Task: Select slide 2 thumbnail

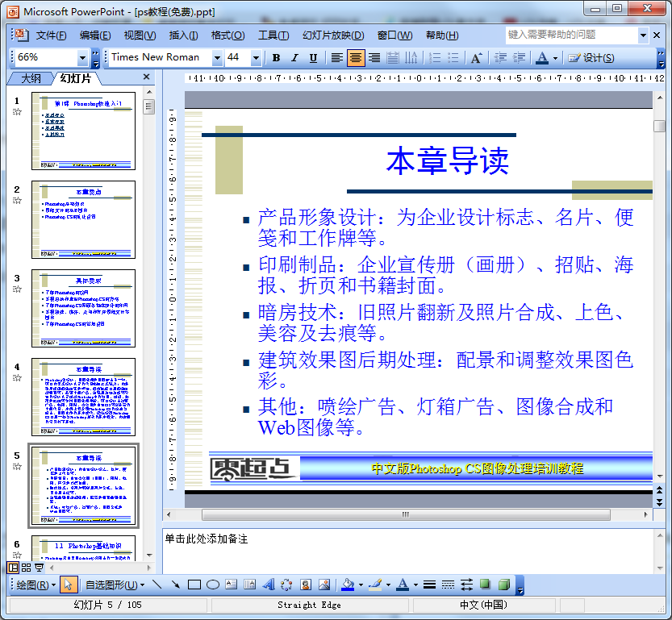Action: click(x=84, y=219)
